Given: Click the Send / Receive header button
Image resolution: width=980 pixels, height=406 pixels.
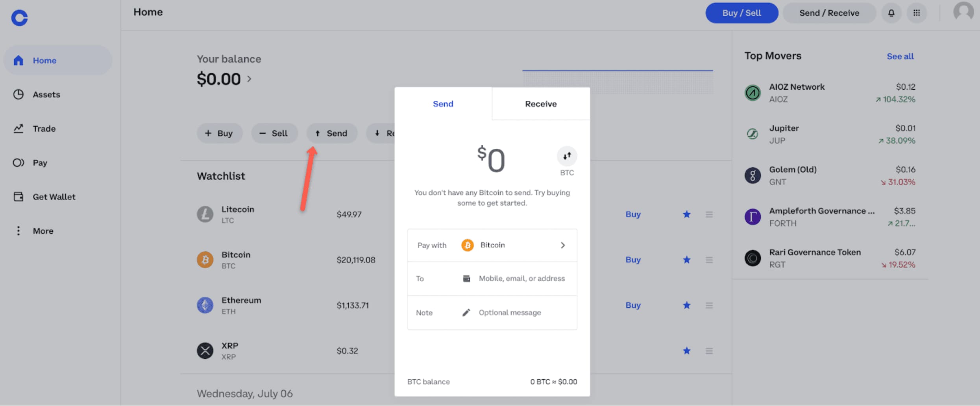Looking at the screenshot, I should click(x=829, y=13).
